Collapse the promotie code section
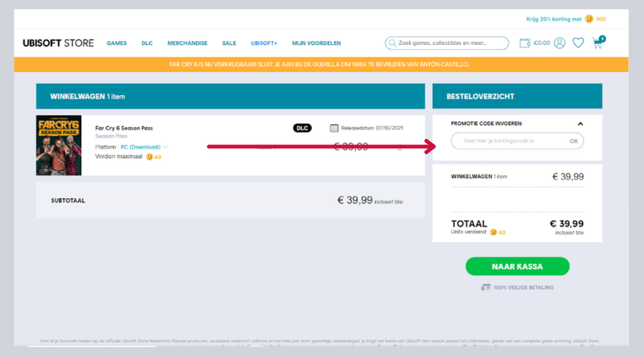The image size is (644, 357). [x=580, y=123]
